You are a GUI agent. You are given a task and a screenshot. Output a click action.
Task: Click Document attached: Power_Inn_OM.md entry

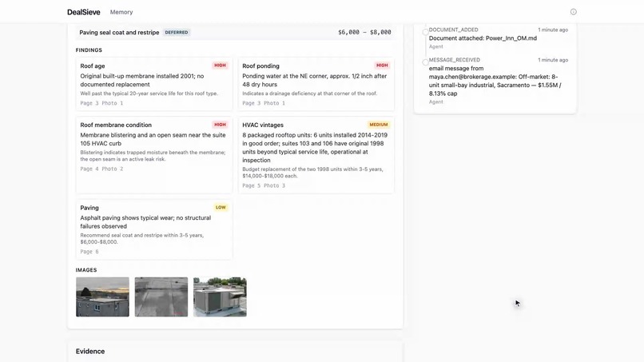point(483,38)
